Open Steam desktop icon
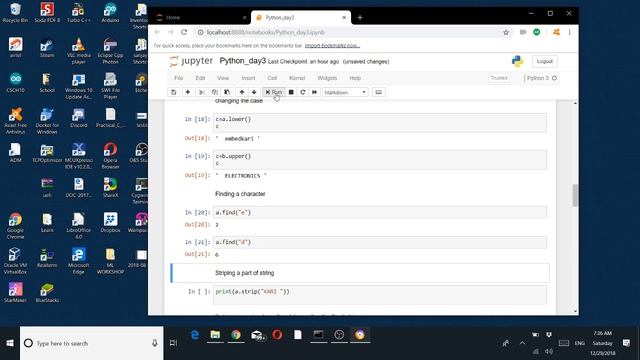 click(47, 47)
